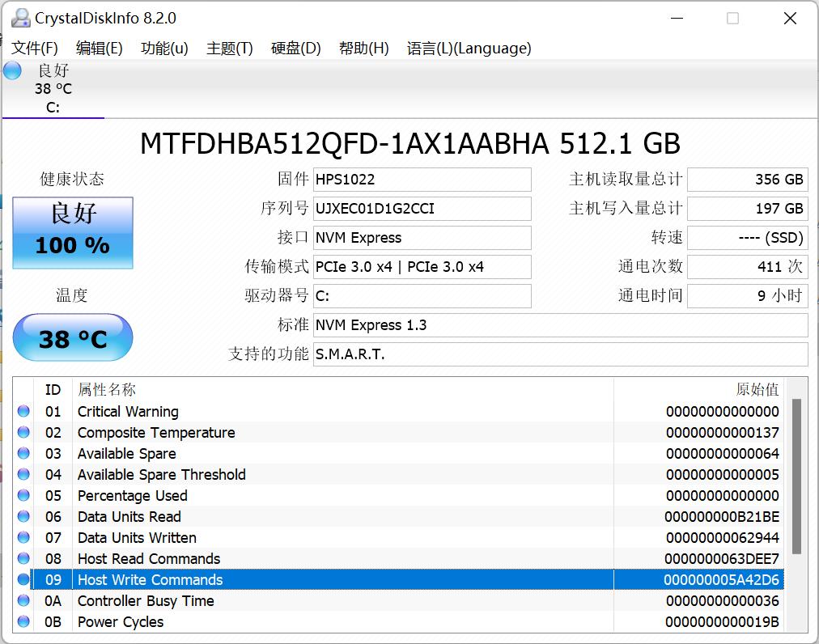Image resolution: width=819 pixels, height=644 pixels.
Task: Click the CrystalDiskInfo app icon in title bar
Action: (x=21, y=18)
